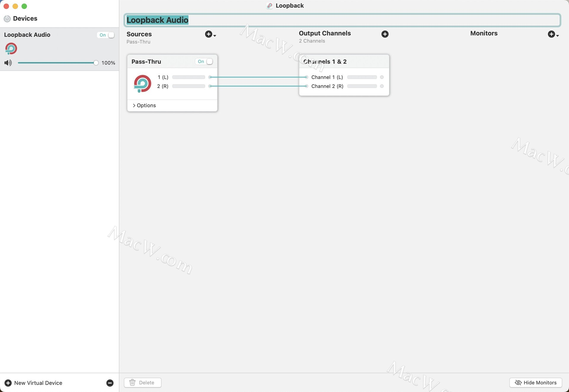This screenshot has height=392, width=569.
Task: Click the Output Channels column heading
Action: (x=325, y=33)
